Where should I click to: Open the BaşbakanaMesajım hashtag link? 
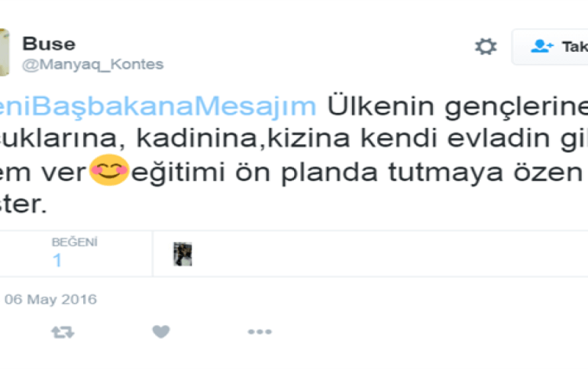point(158,106)
